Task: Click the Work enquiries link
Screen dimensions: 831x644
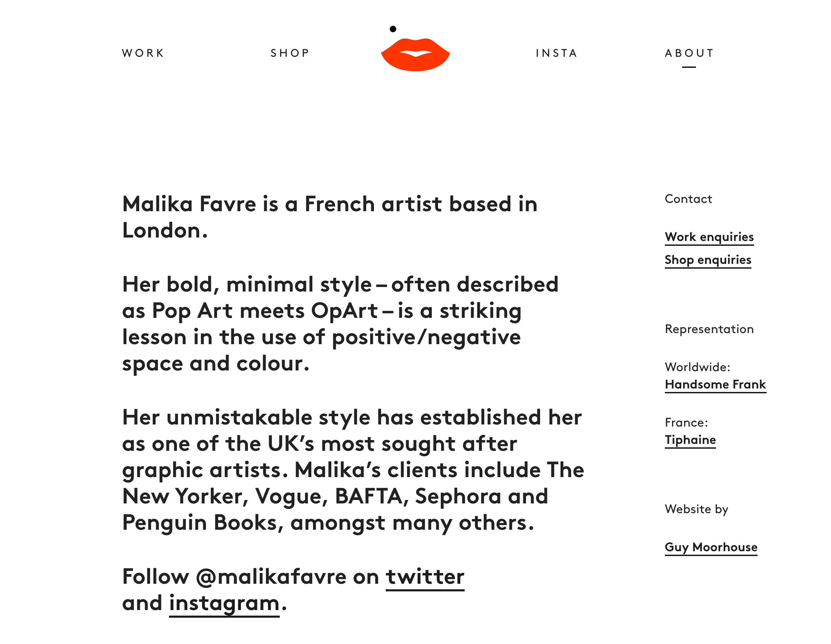Action: click(x=709, y=236)
